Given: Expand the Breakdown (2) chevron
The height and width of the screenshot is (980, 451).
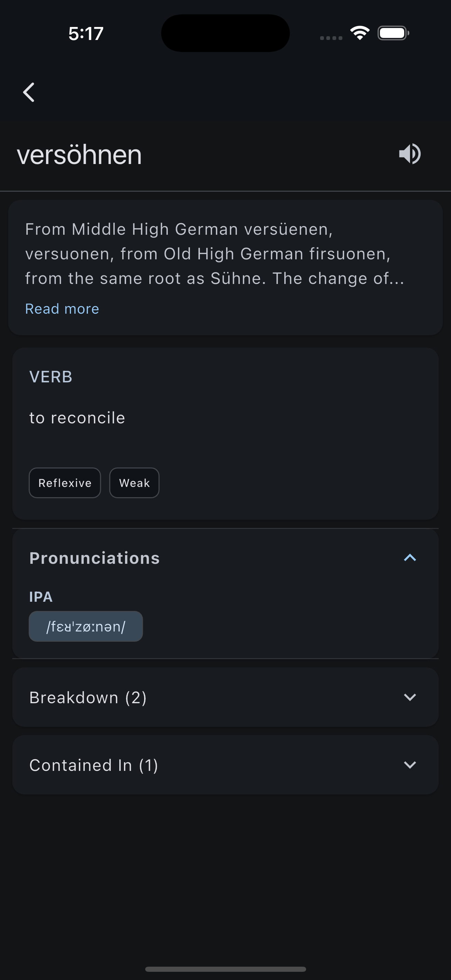Looking at the screenshot, I should (x=410, y=697).
